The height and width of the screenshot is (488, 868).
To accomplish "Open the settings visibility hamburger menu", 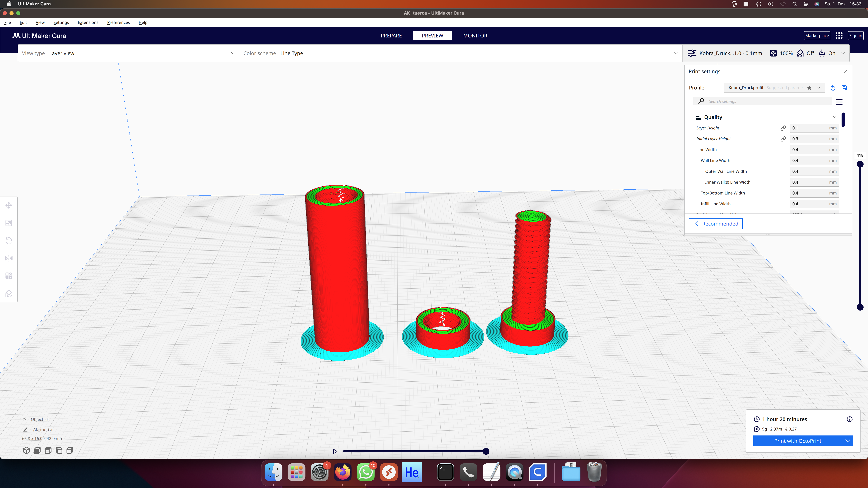I will 839,102.
